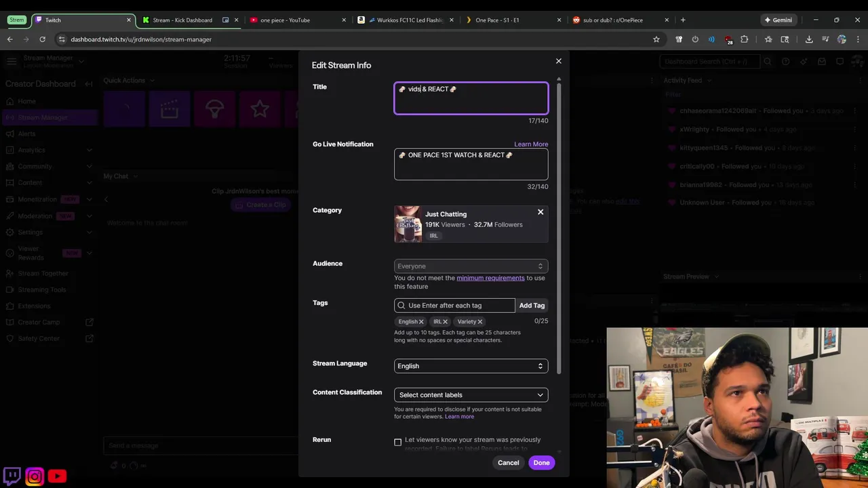
Task: Open Alerts in the Creator Dashboard sidebar
Action: coord(27,134)
